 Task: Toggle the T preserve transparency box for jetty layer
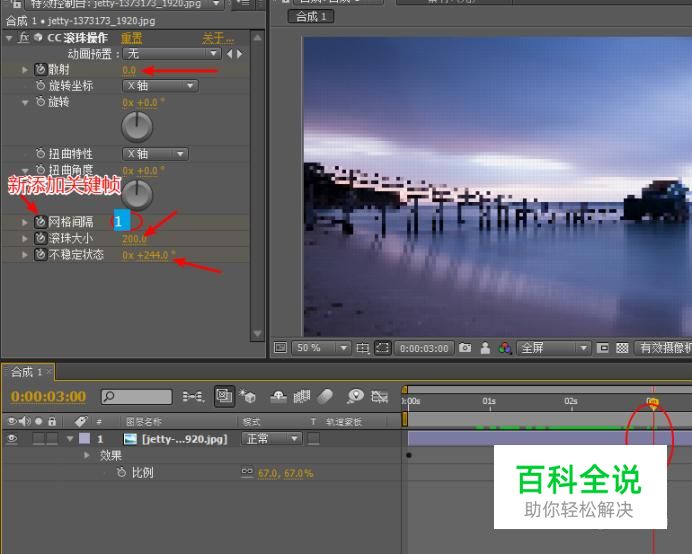[313, 438]
